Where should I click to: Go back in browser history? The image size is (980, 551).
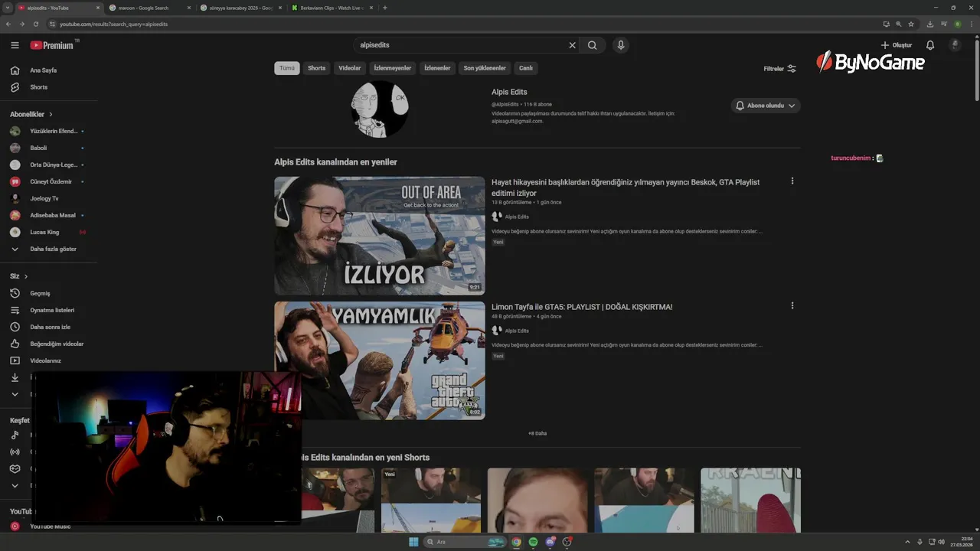click(x=8, y=24)
